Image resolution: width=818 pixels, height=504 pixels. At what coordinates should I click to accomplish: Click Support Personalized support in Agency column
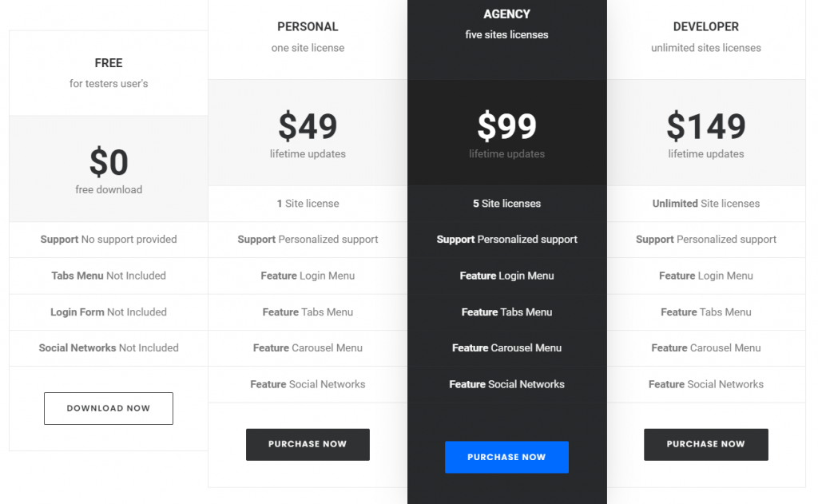(506, 240)
